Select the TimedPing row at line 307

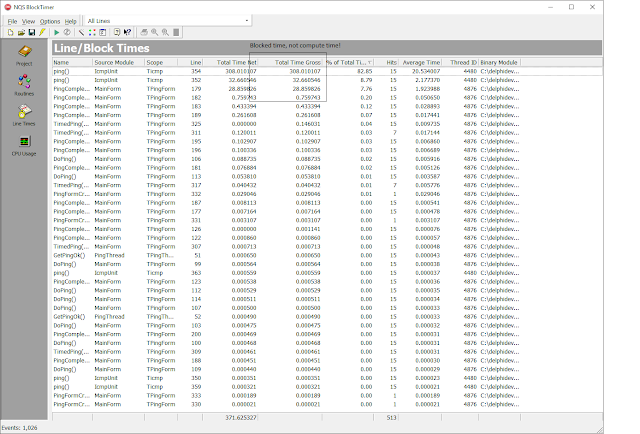pyautogui.click(x=327, y=247)
